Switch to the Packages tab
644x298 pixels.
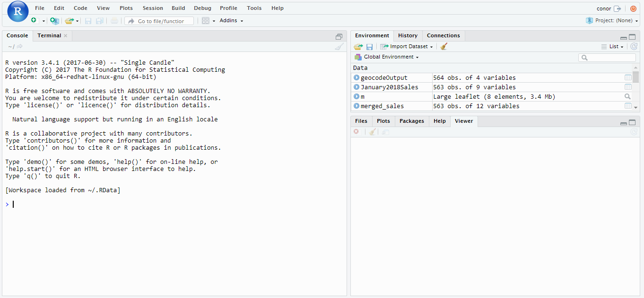coord(412,121)
